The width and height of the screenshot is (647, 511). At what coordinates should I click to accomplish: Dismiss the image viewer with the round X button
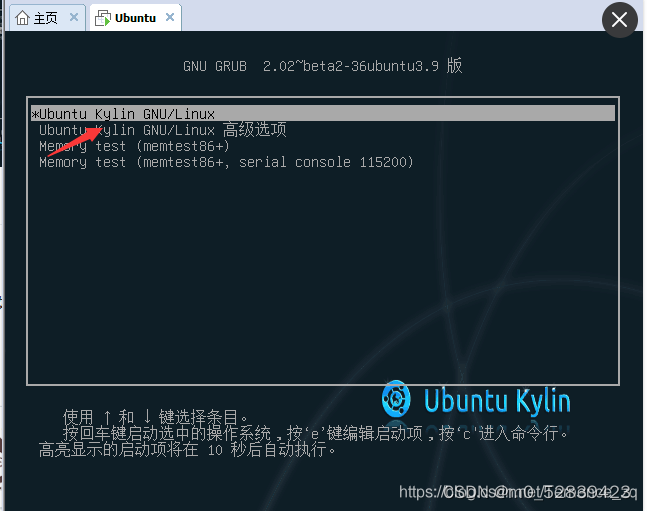coord(620,20)
